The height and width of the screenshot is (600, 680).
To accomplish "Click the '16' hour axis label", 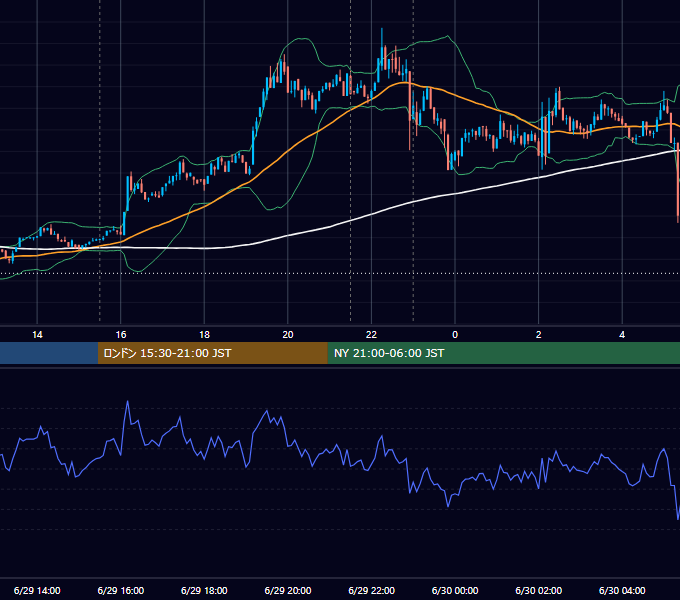I will (121, 335).
